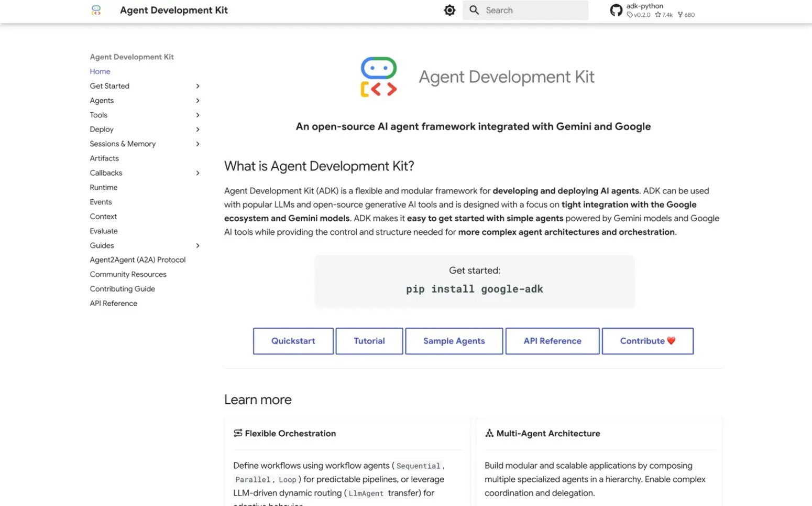
Task: Open Get Started in sidebar
Action: 109,86
